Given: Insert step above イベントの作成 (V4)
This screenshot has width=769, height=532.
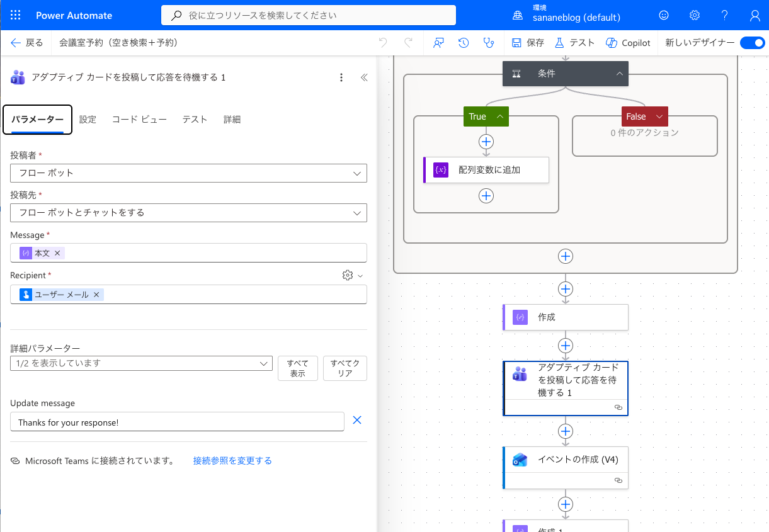Looking at the screenshot, I should click(566, 431).
